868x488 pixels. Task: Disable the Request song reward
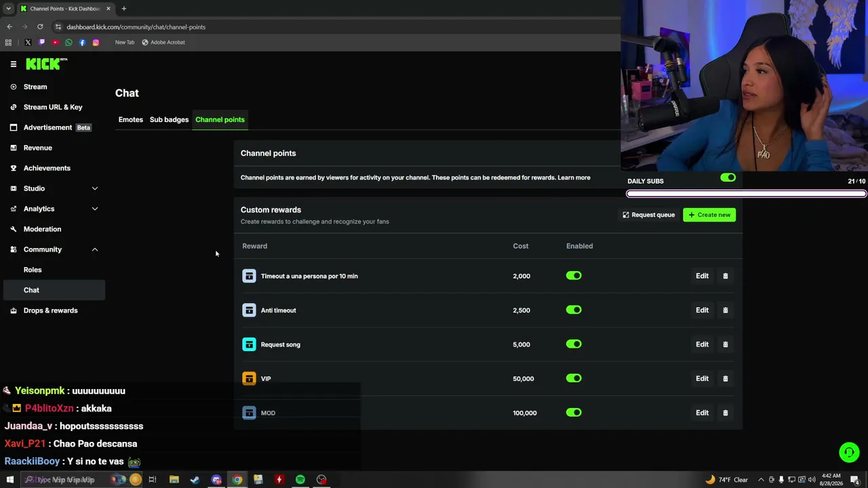pyautogui.click(x=574, y=344)
